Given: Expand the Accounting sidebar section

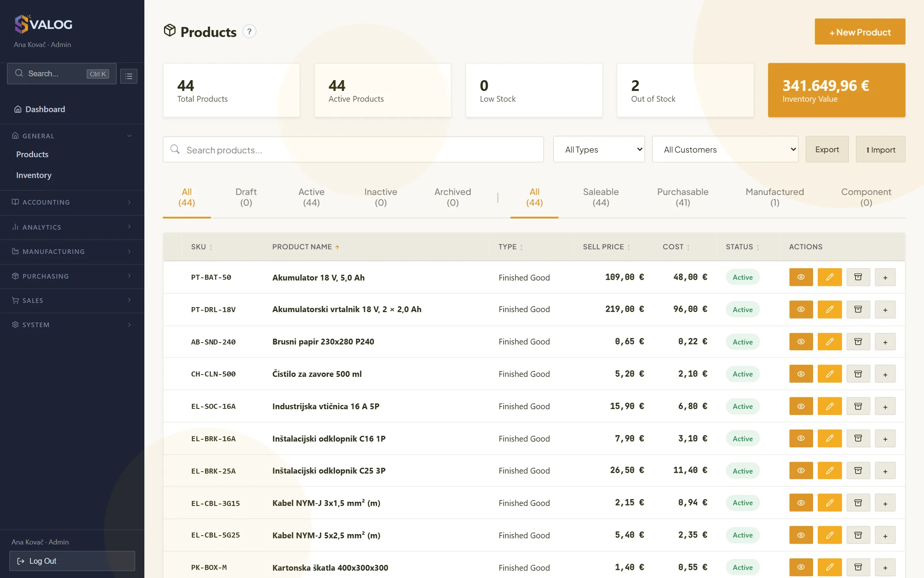Looking at the screenshot, I should click(x=72, y=202).
